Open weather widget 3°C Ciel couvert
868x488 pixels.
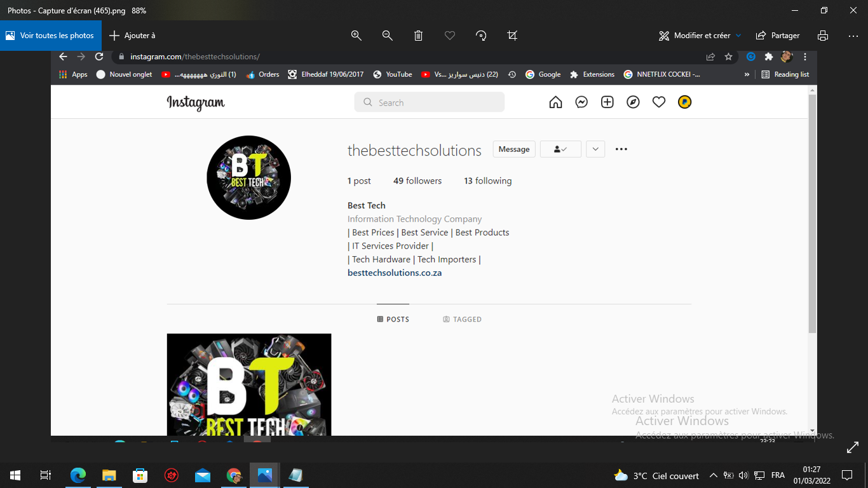point(656,475)
